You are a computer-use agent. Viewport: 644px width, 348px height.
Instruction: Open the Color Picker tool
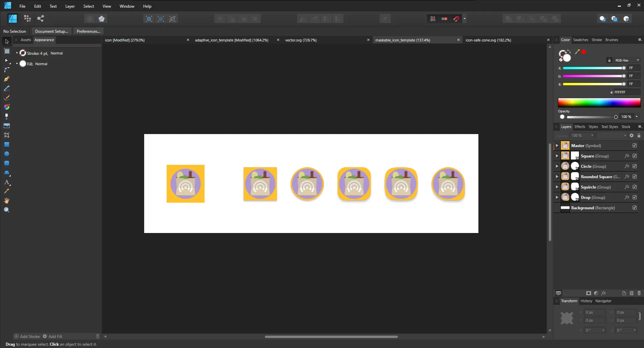(x=7, y=191)
